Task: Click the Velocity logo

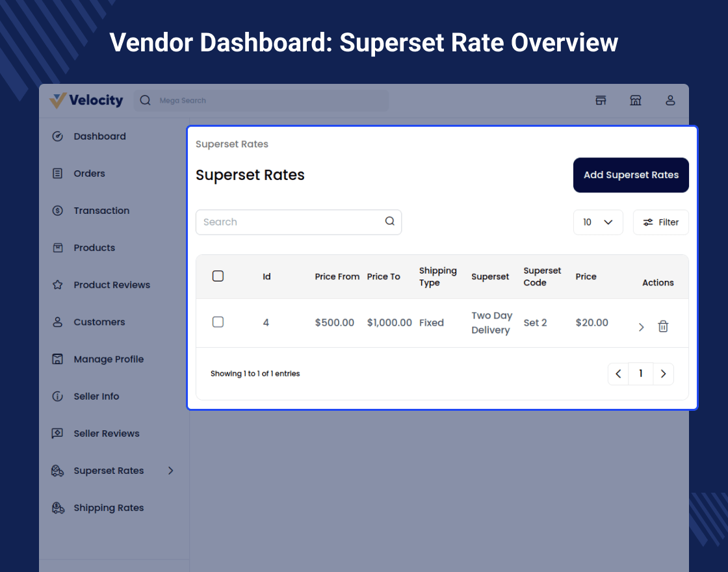Action: pyautogui.click(x=86, y=100)
